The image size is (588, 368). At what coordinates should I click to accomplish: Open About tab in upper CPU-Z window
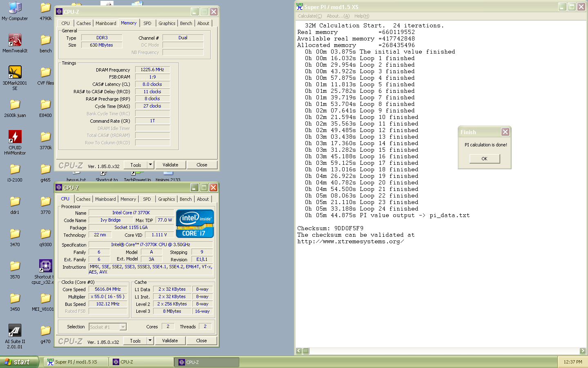coord(203,23)
